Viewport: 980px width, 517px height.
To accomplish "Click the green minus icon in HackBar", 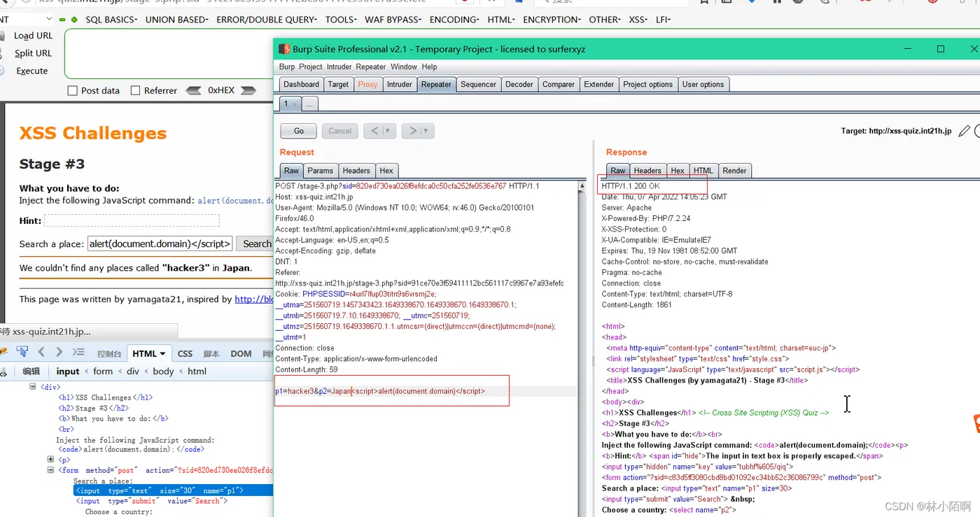I will (x=62, y=20).
